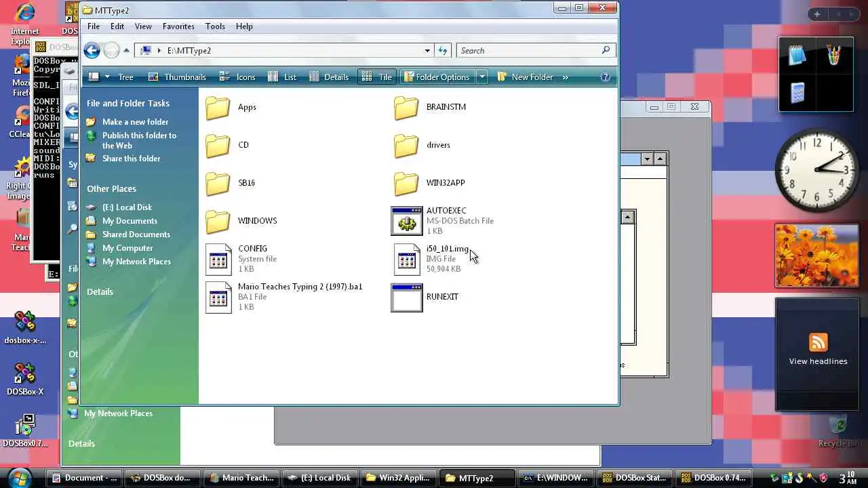Switch to Icons view
Image resolution: width=868 pixels, height=488 pixels.
pos(239,77)
